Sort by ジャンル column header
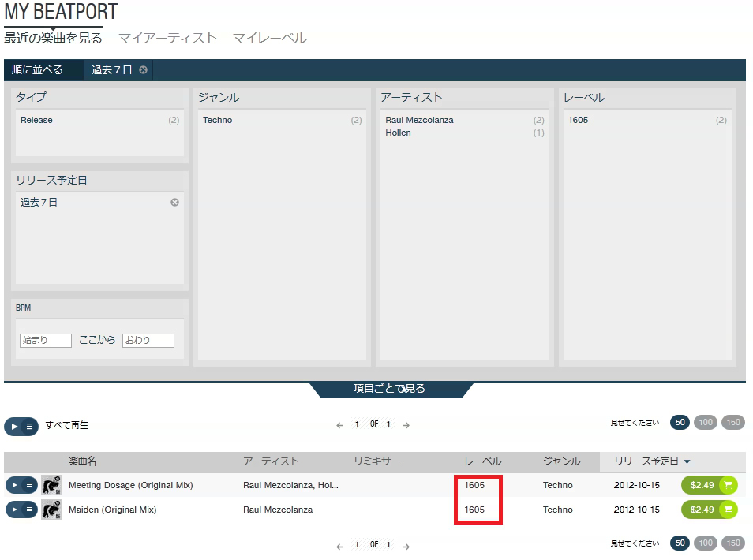This screenshot has width=753, height=560. [x=561, y=461]
